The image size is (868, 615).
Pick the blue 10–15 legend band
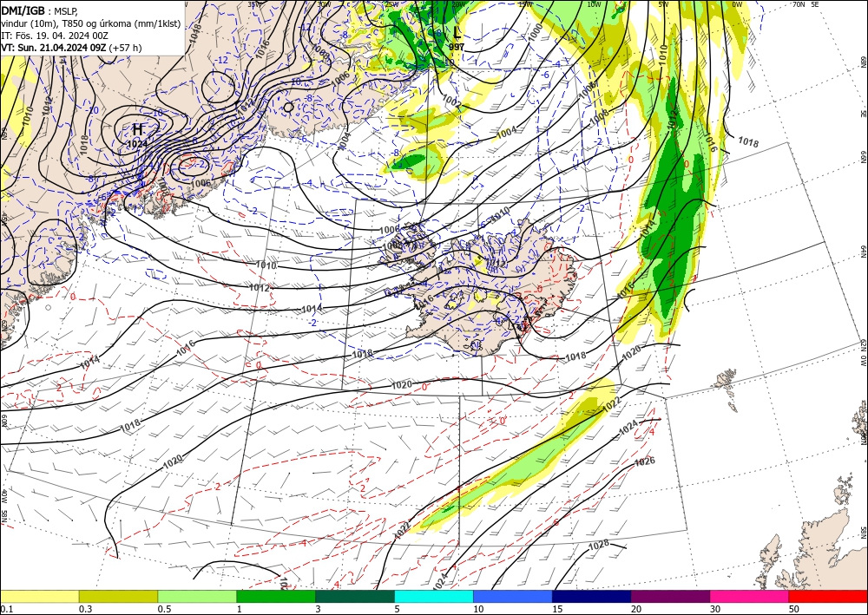513,596
